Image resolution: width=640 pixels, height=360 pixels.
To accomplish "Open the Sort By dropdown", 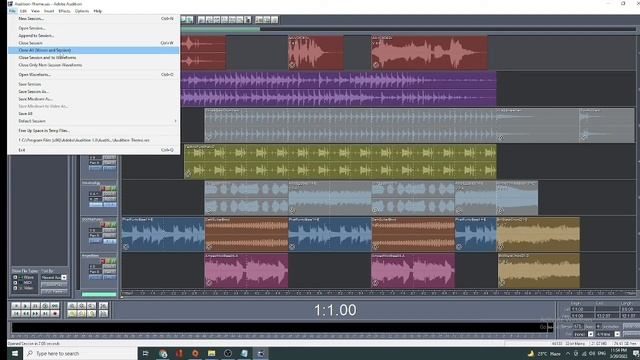I will click(x=64, y=277).
